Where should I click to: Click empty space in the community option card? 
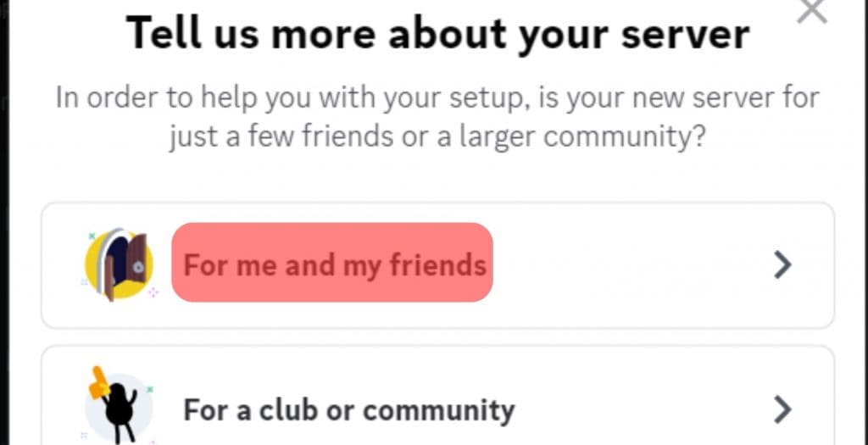click(x=644, y=411)
